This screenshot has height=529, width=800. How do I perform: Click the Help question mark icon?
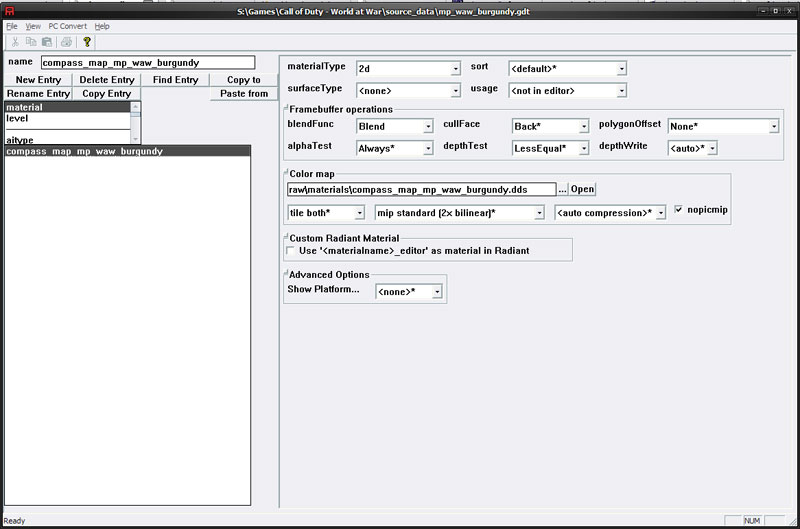(87, 42)
